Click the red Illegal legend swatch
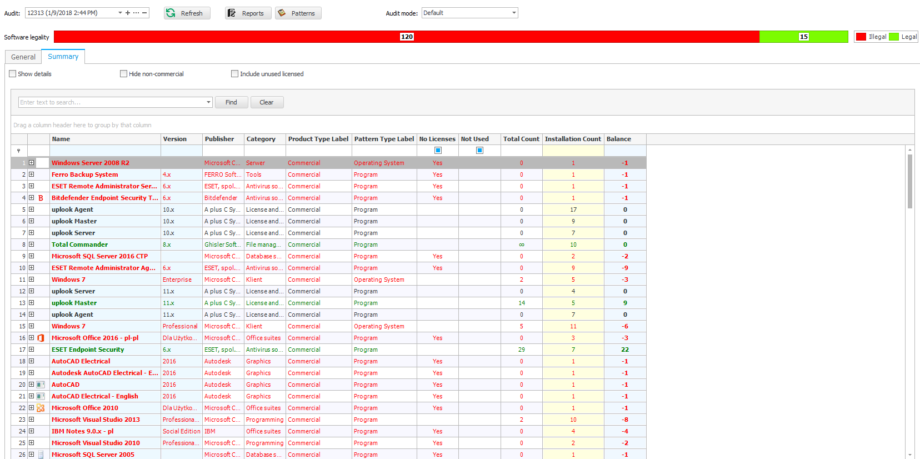Screen dimensions: 920x459 [x=861, y=36]
